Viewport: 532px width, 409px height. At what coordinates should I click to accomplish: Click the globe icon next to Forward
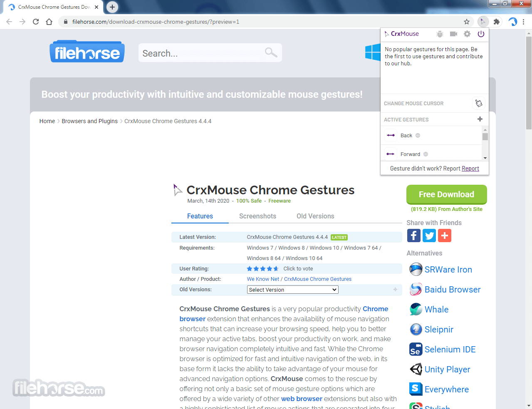[426, 154]
